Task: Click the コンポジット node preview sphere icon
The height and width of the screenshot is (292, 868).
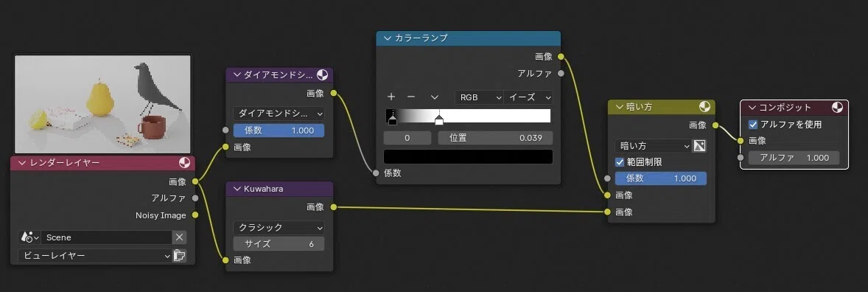Action: 838,108
